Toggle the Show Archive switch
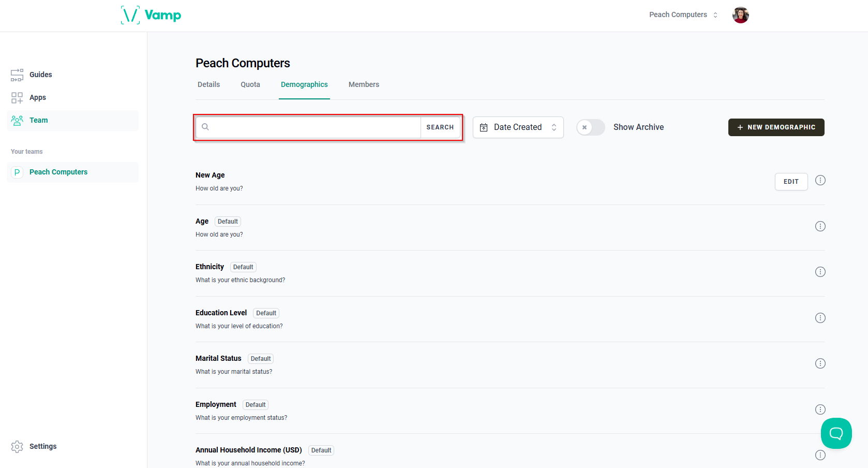The width and height of the screenshot is (868, 468). (591, 127)
